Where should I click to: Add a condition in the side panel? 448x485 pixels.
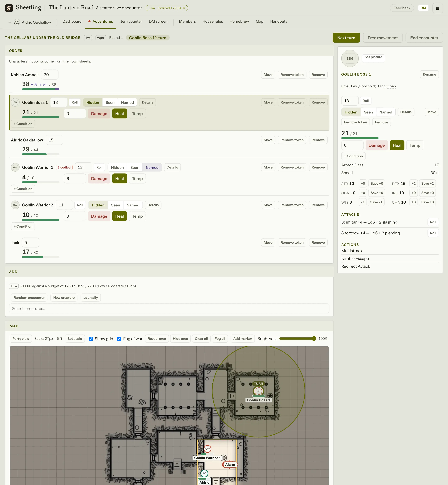click(353, 156)
